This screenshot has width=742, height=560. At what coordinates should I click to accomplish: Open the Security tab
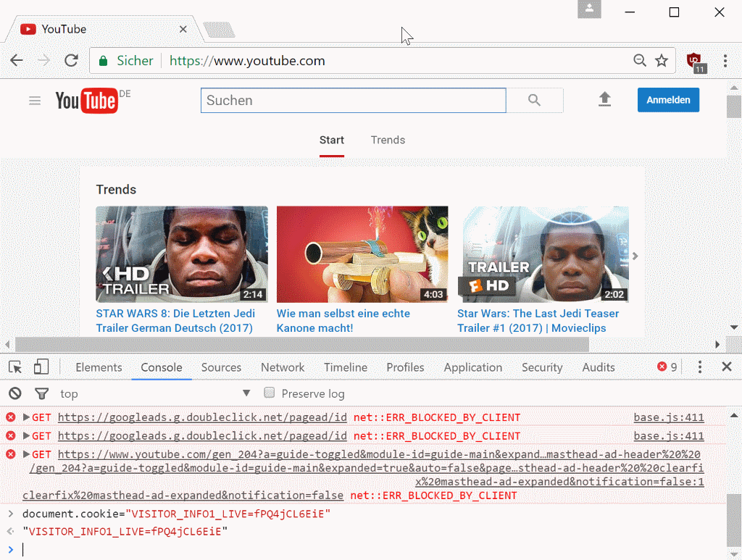click(542, 367)
